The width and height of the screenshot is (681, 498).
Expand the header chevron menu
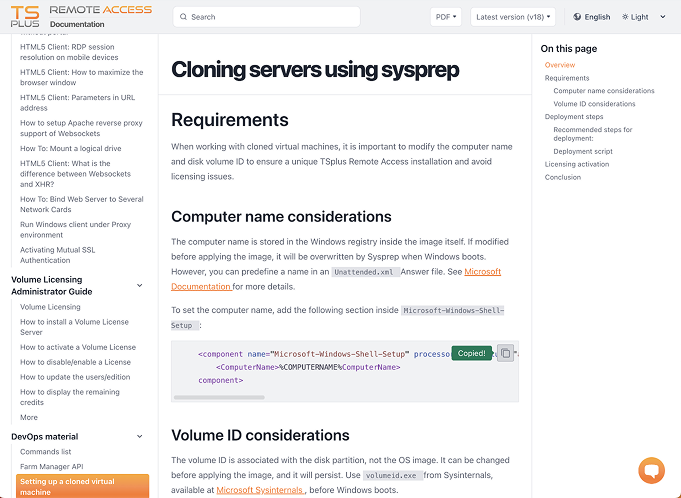(x=663, y=17)
